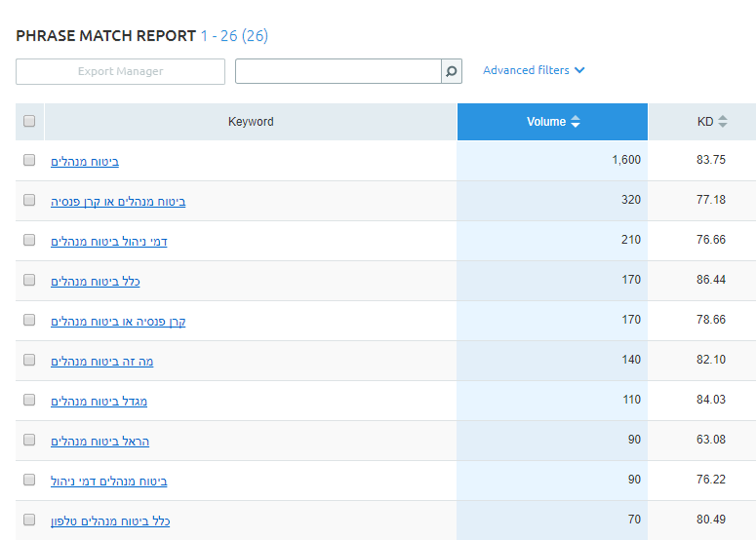Check the box for the row with volume 140
This screenshot has height=540, width=756.
click(29, 360)
